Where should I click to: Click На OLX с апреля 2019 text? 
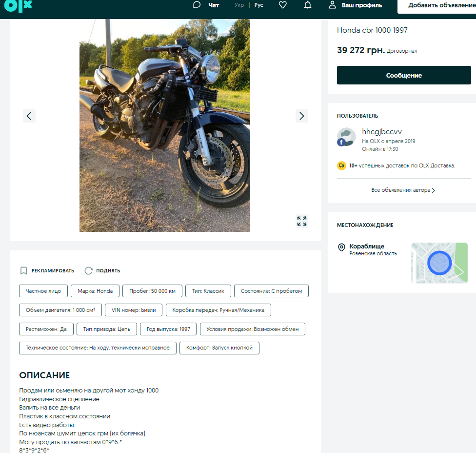388,141
